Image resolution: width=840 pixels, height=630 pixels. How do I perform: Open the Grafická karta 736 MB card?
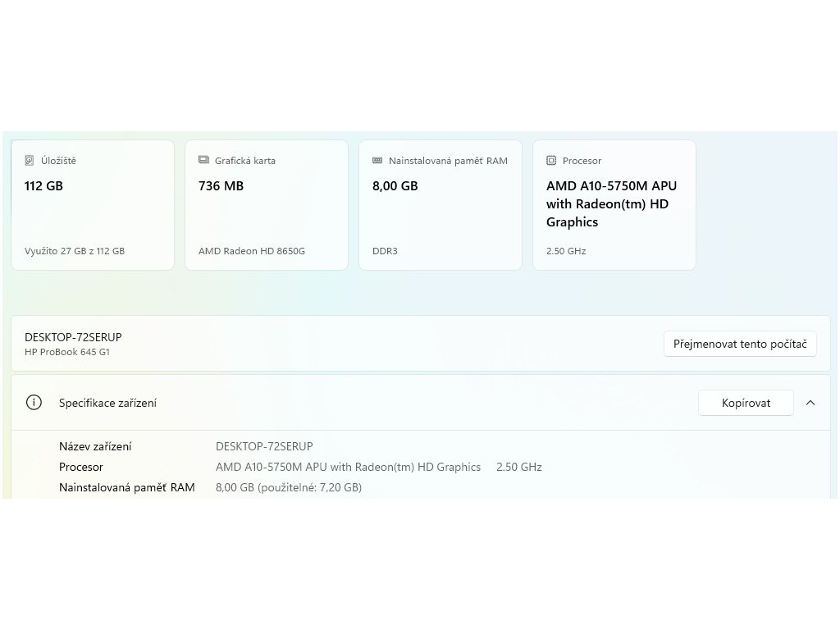[x=267, y=205]
